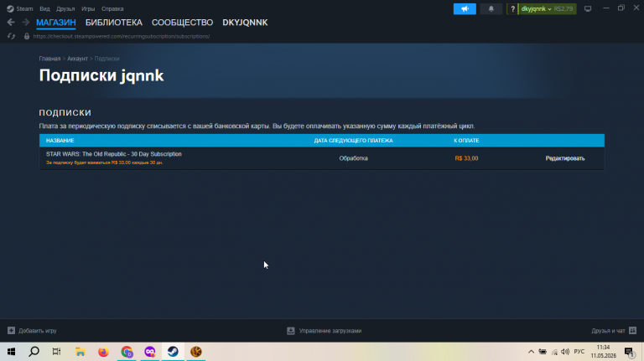Image resolution: width=644 pixels, height=361 pixels.
Task: Click the padlock icon beside the URL
Action: click(27, 36)
